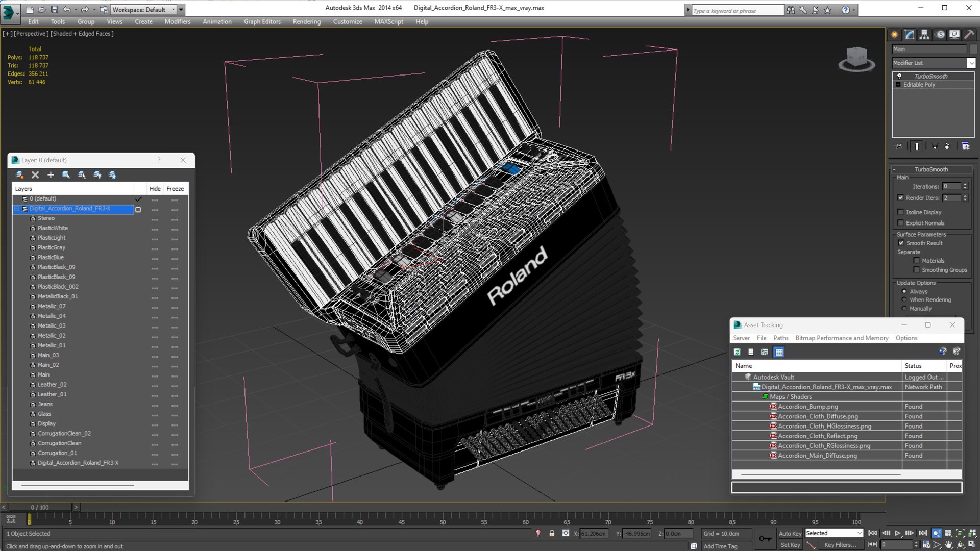Select the When Rendering update option

click(904, 300)
